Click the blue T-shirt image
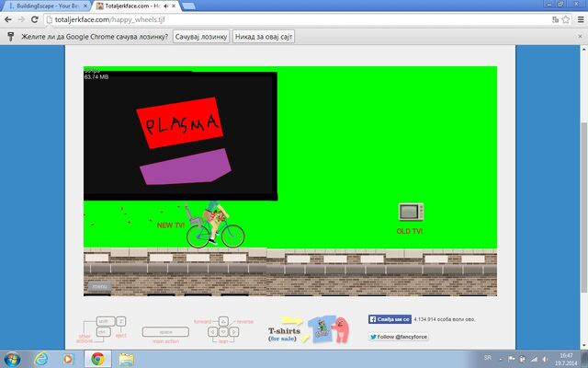Screen dimensions: 588x368 [322, 329]
